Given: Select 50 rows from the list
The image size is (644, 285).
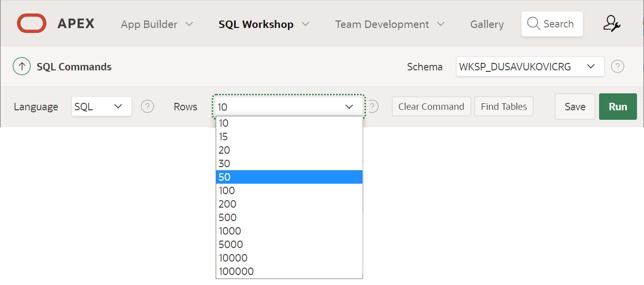Looking at the screenshot, I should point(289,177).
